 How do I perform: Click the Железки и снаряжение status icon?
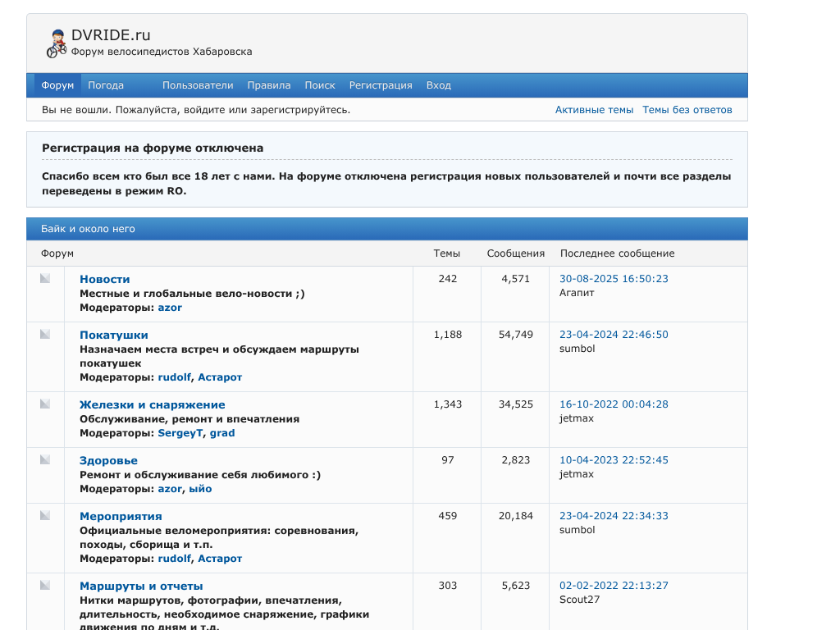[45, 404]
